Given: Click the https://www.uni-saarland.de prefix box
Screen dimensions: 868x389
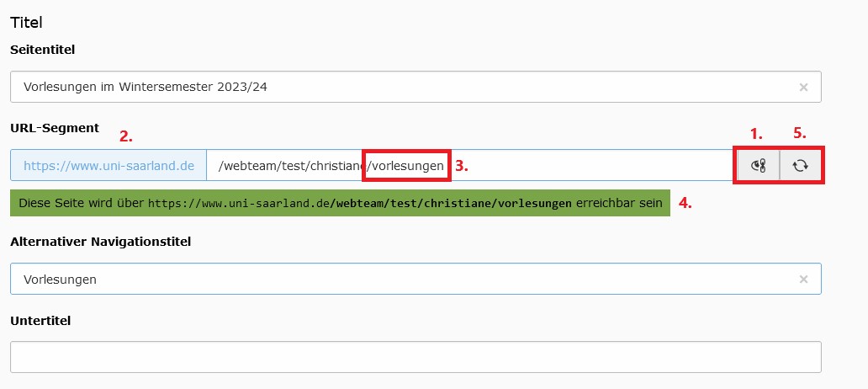Looking at the screenshot, I should 108,165.
